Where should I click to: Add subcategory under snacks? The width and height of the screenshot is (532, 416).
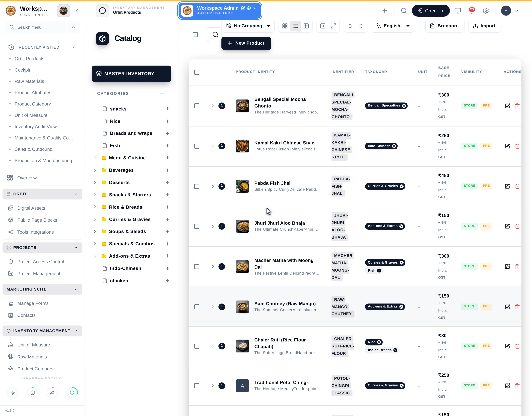tap(168, 109)
